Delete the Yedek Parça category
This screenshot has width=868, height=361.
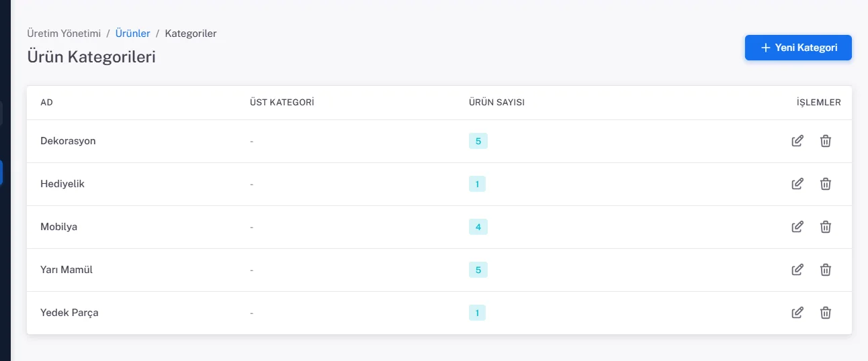tap(826, 313)
